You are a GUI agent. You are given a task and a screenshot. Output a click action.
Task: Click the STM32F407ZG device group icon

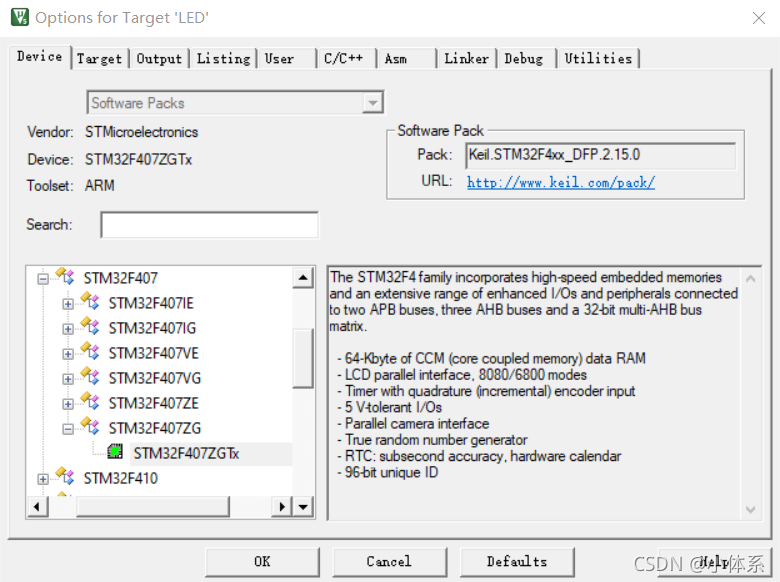tap(91, 426)
